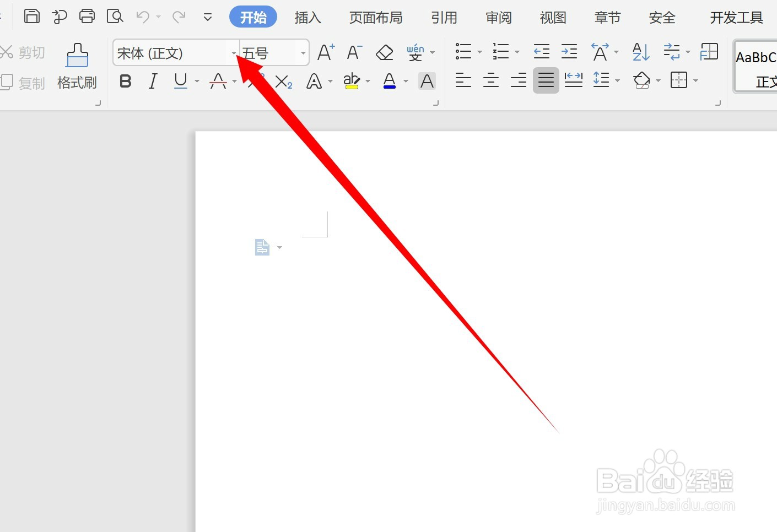Open the 开发工具 tab
The image size is (777, 532).
point(737,18)
